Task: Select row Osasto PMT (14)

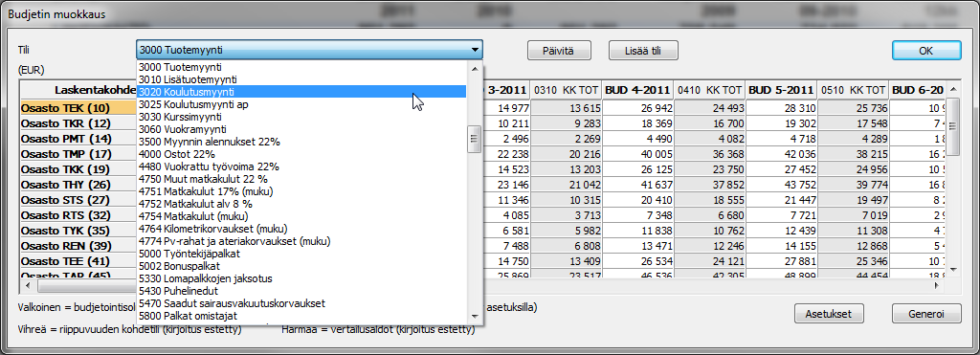Action: [78, 138]
